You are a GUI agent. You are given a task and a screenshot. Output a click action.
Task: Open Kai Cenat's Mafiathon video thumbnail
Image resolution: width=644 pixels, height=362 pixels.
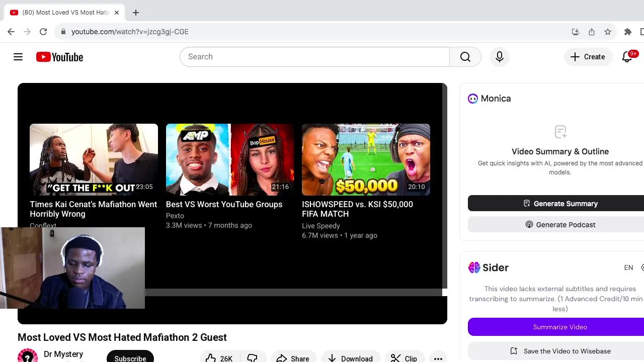pos(94,159)
